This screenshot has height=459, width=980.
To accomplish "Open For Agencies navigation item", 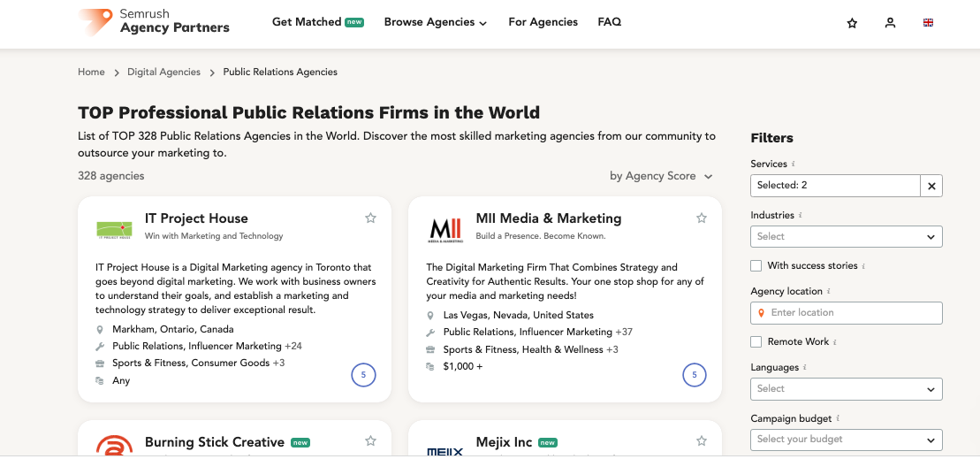I will (x=543, y=22).
